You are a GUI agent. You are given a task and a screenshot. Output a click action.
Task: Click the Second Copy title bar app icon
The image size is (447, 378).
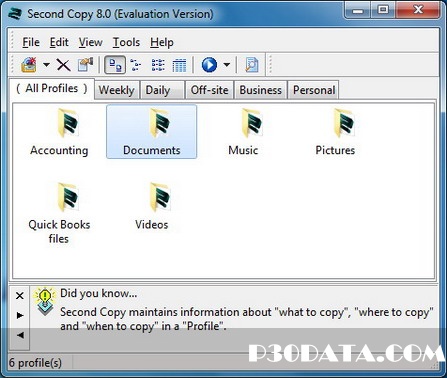[x=15, y=14]
